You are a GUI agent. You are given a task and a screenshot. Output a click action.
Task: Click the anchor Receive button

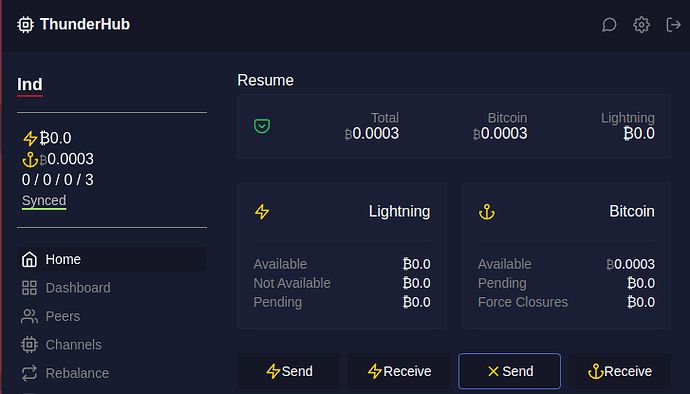(620, 371)
